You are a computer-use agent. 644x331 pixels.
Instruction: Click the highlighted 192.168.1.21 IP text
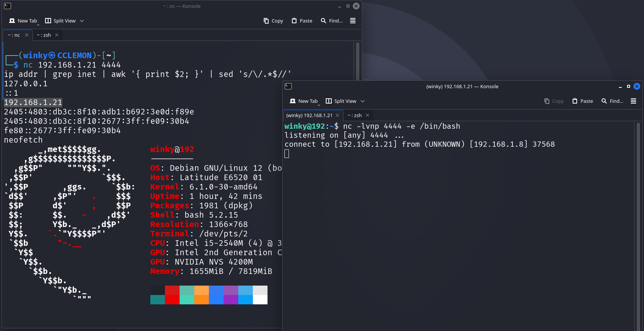pos(33,102)
